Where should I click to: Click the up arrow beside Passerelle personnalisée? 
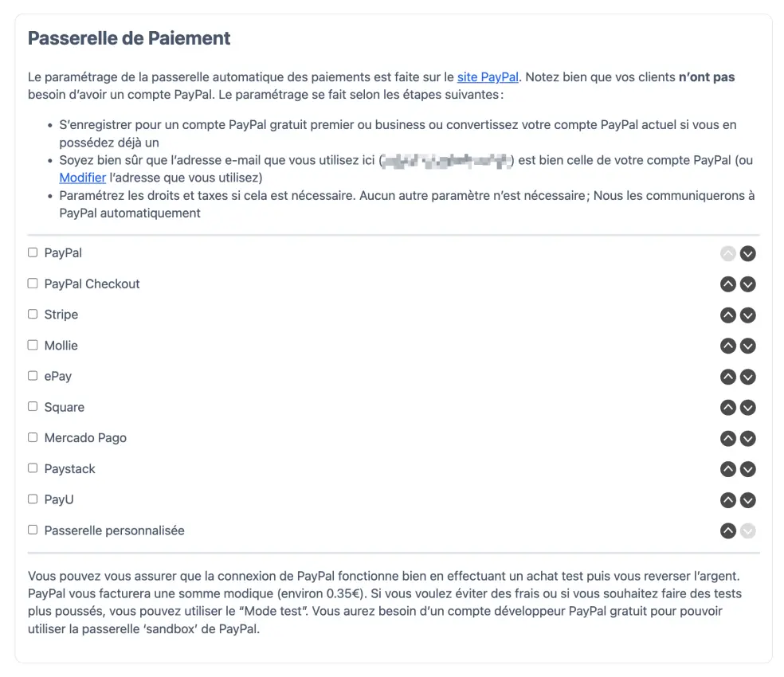(x=727, y=530)
